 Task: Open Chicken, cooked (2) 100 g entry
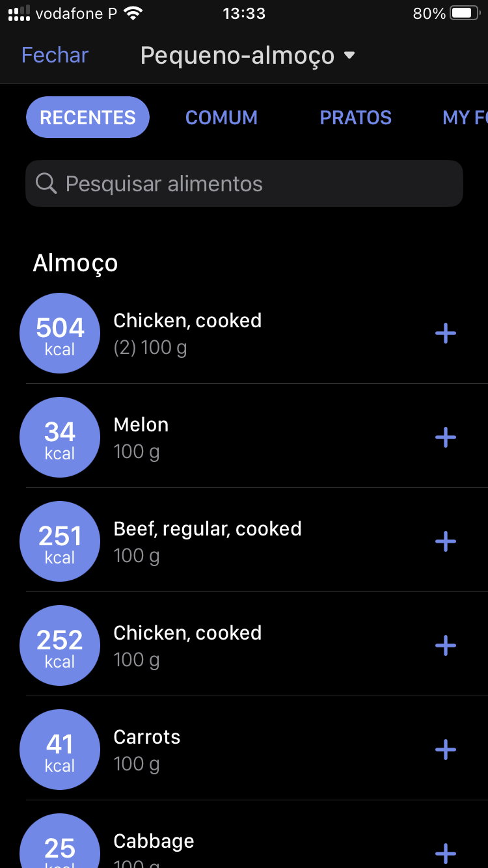[x=188, y=333]
